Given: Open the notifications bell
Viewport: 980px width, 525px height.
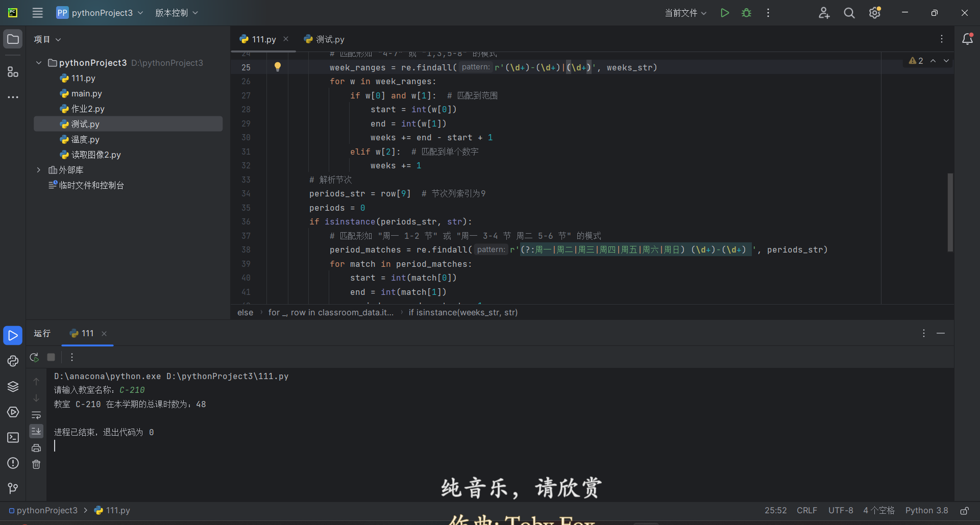Looking at the screenshot, I should [967, 39].
